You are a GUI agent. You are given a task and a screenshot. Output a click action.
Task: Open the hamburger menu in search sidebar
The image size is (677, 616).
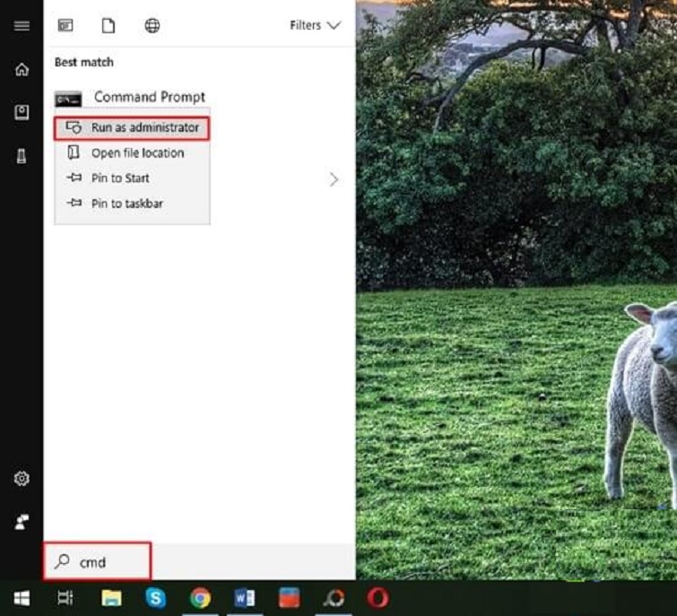pos(22,26)
